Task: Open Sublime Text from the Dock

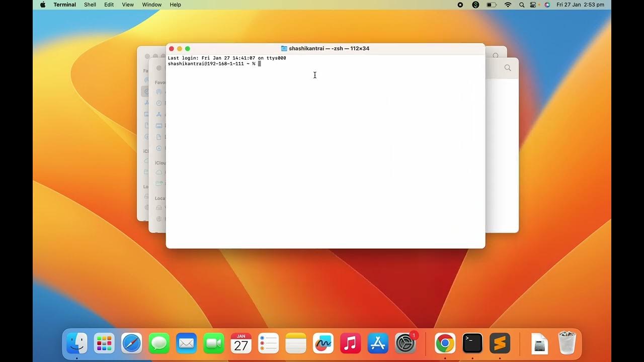Action: click(500, 343)
